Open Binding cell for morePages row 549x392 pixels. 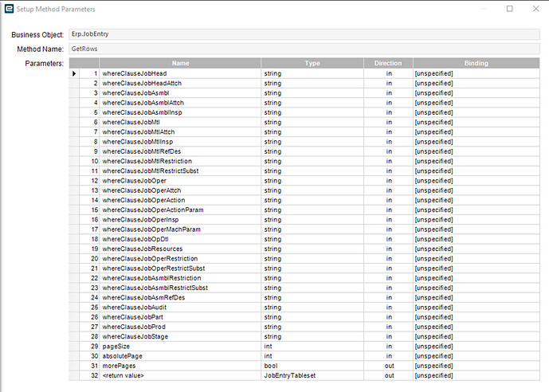pyautogui.click(x=476, y=366)
